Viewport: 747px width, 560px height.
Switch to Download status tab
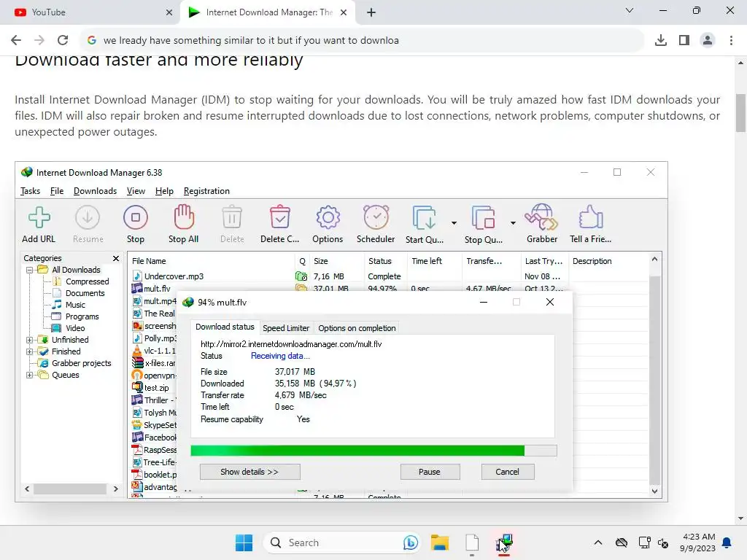click(x=225, y=327)
